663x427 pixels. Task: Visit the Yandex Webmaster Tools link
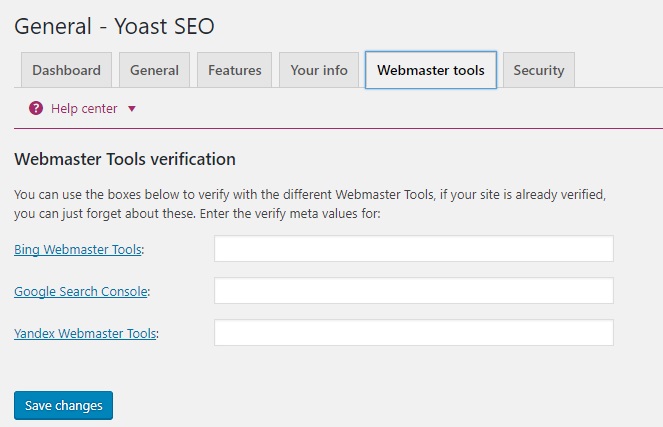pos(85,333)
